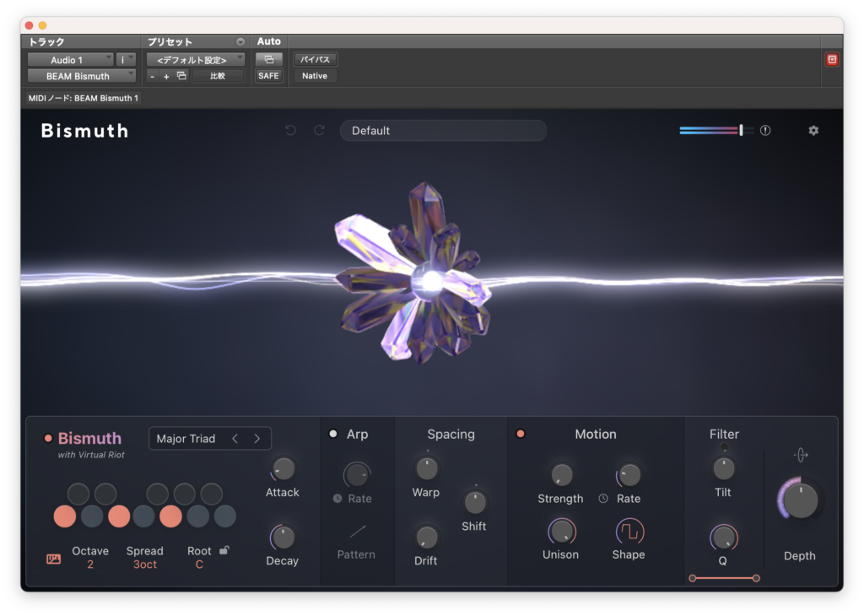Click the clock sync icon beside Motion Rate
Image resolution: width=864 pixels, height=616 pixels.
pyautogui.click(x=603, y=499)
